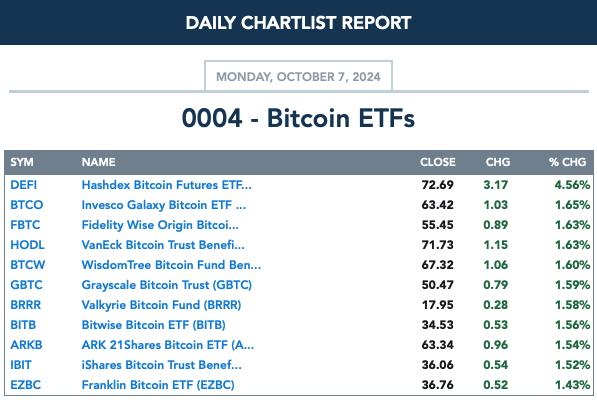The width and height of the screenshot is (597, 400).
Task: Open the BTCO symbol link
Action: coord(27,205)
